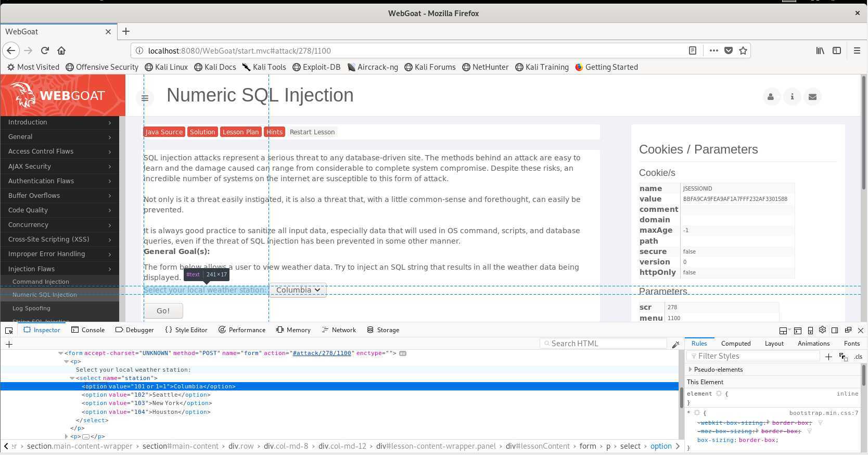Click the info icon in WebGoat header
This screenshot has width=868, height=455.
[x=792, y=97]
